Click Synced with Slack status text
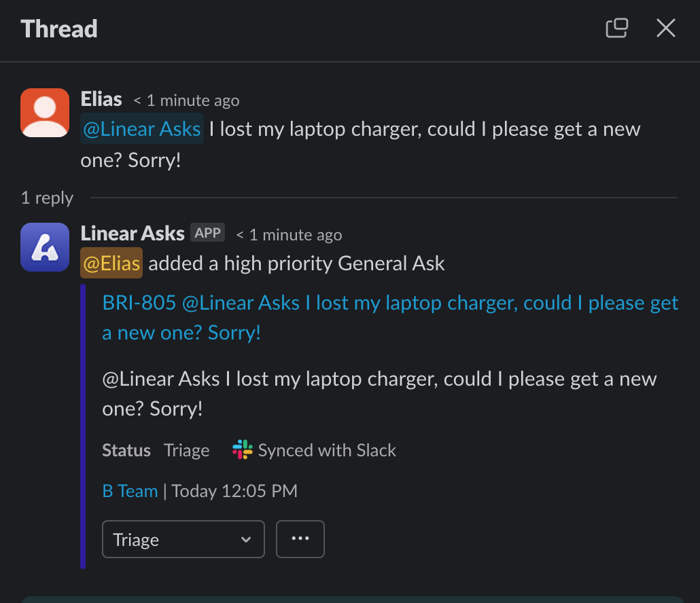 coord(327,450)
